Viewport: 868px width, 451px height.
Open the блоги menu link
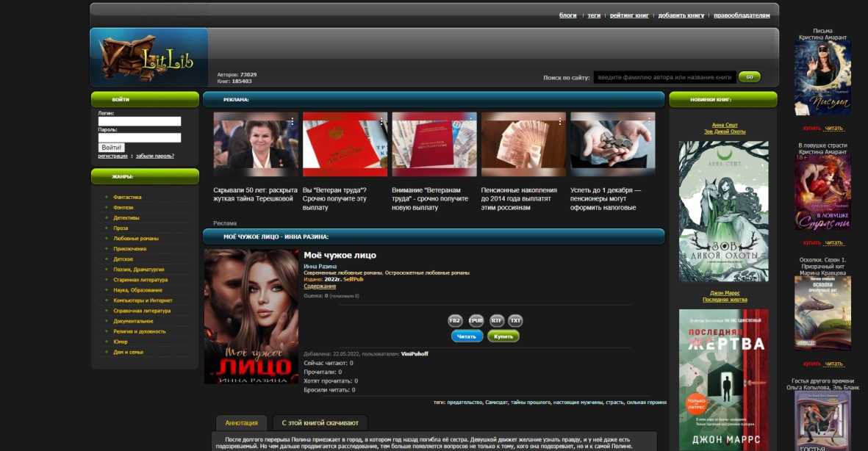tap(567, 15)
